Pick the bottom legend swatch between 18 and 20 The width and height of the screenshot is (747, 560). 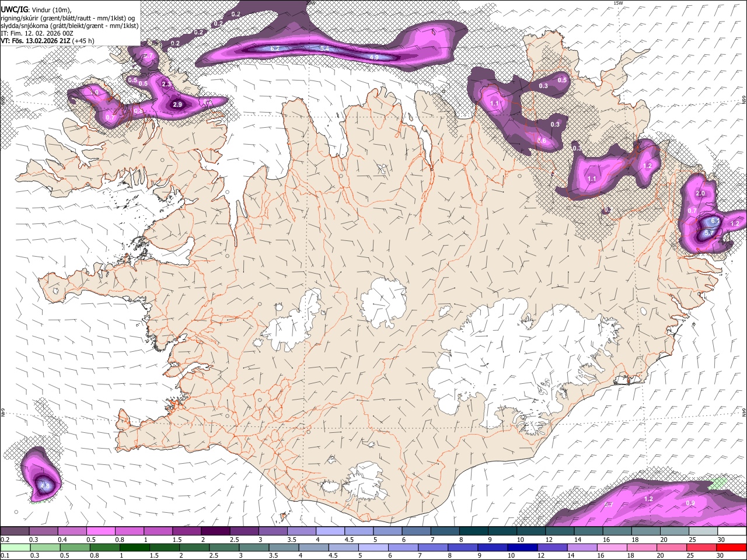[x=642, y=547]
